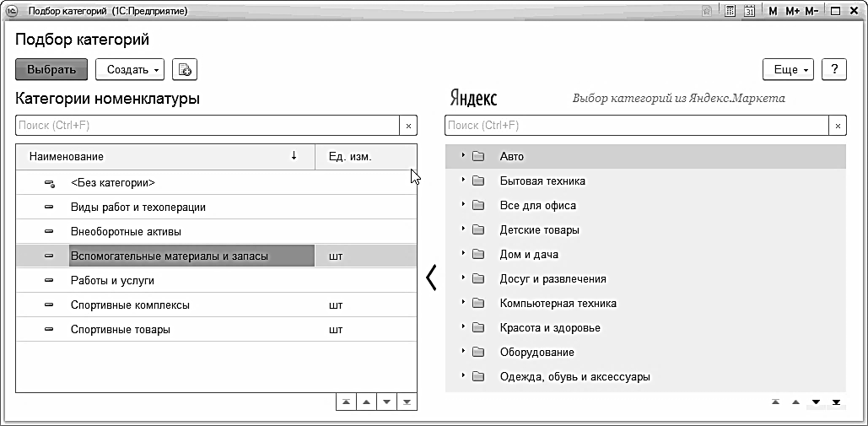Expand the Авто category folder

click(463, 156)
